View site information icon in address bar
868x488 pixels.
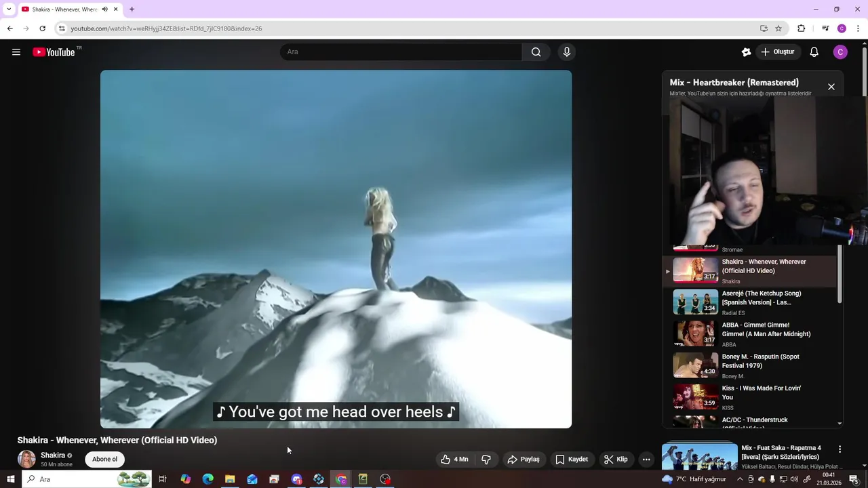point(62,28)
